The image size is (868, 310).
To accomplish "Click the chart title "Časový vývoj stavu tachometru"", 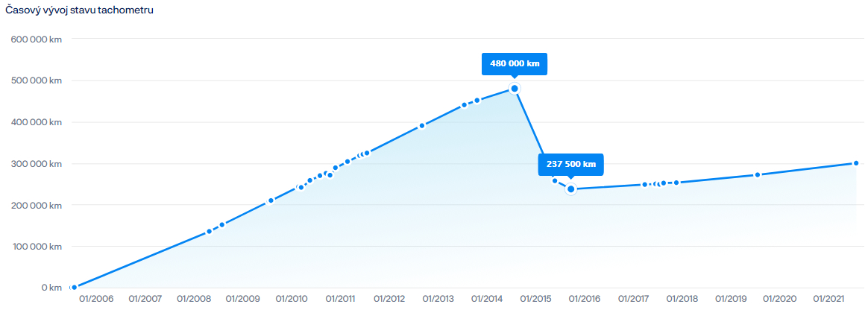I will (80, 11).
